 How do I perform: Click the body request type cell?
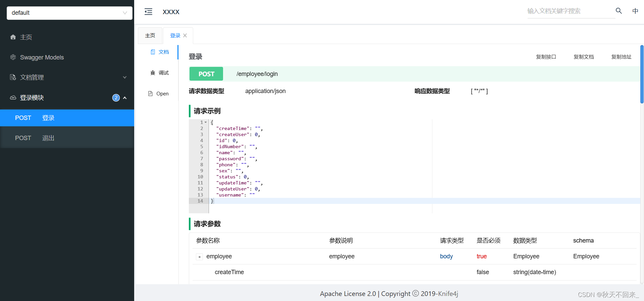[x=446, y=256]
